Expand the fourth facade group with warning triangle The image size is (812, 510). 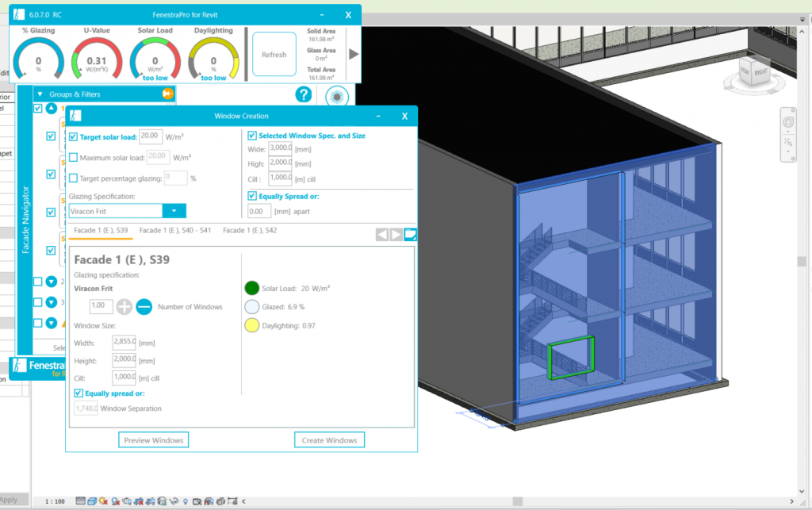(51, 323)
